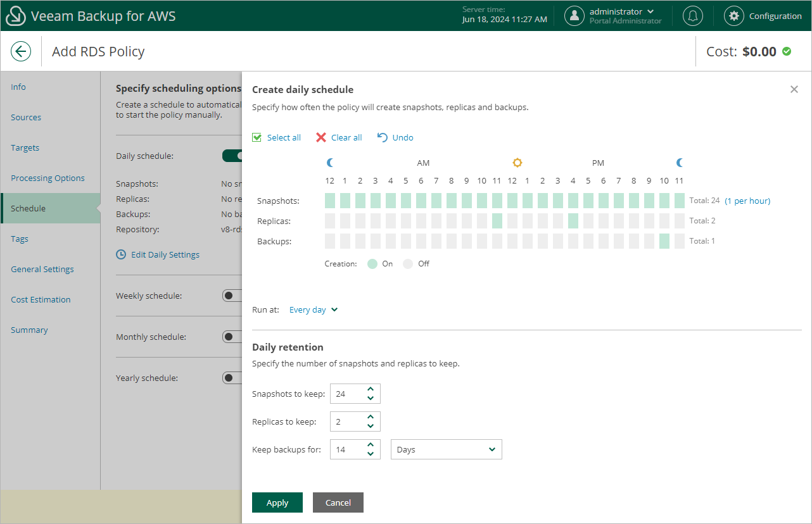Increase Keep backups for value

(371, 444)
